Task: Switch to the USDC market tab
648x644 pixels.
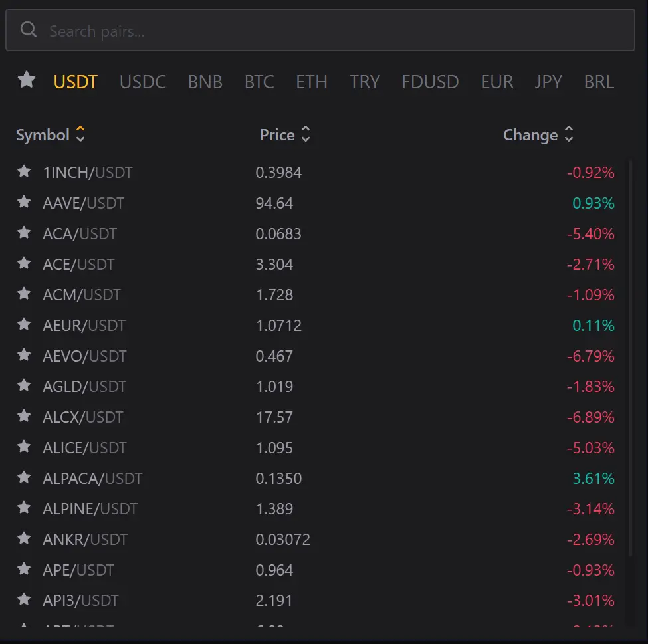Action: [142, 82]
